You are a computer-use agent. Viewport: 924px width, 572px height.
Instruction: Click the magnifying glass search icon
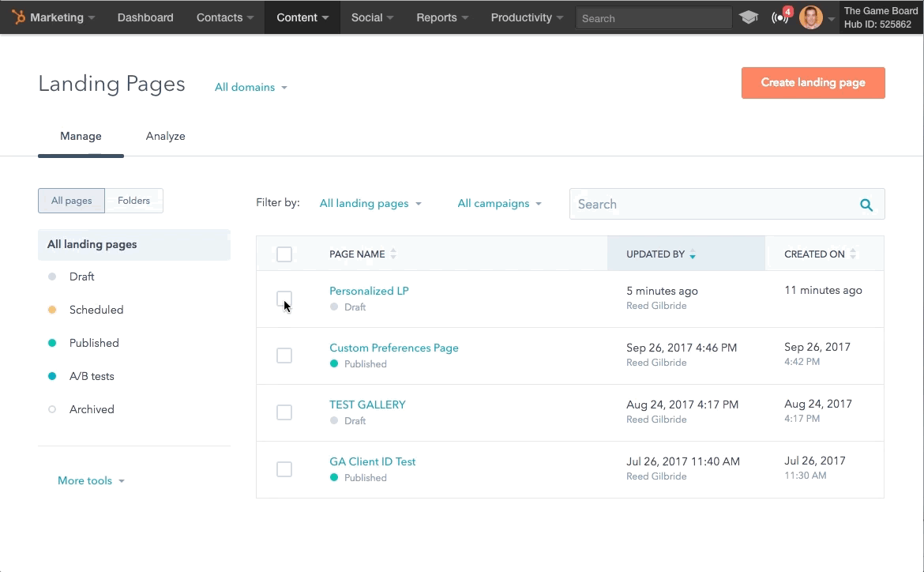866,205
